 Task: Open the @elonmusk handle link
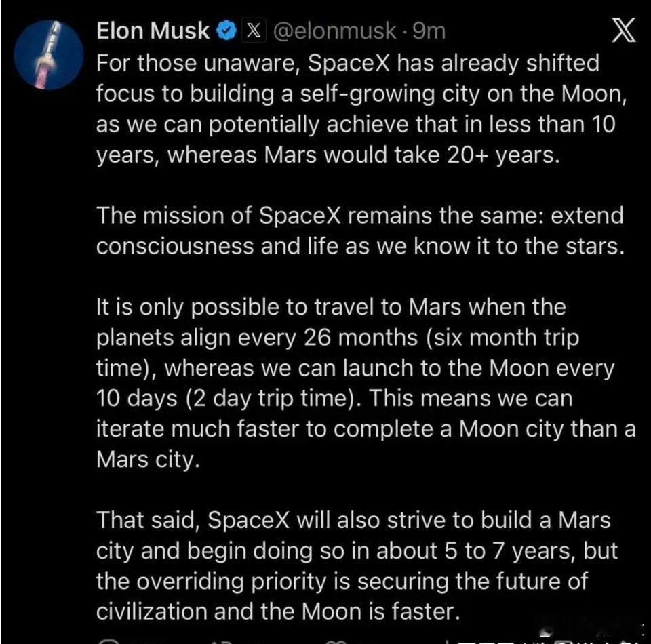tap(334, 31)
